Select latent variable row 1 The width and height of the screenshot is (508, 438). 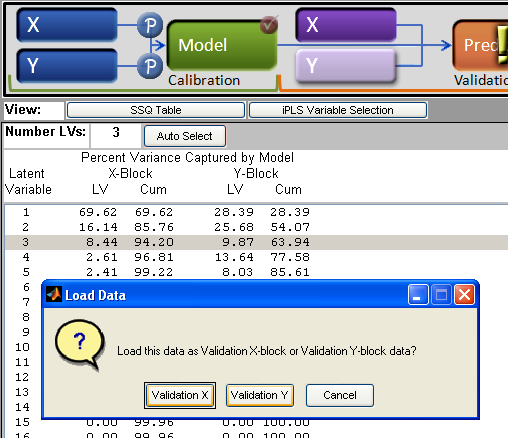pyautogui.click(x=256, y=212)
